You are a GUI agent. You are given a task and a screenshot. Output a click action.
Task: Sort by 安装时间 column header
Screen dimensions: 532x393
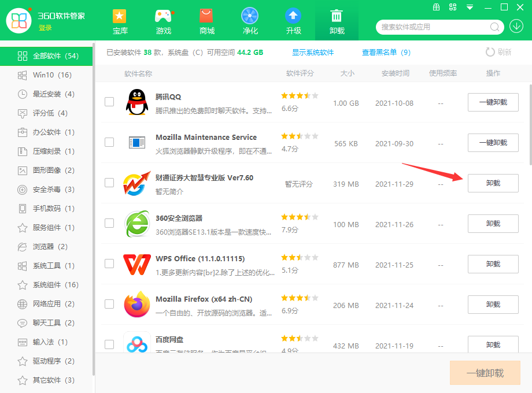[396, 73]
